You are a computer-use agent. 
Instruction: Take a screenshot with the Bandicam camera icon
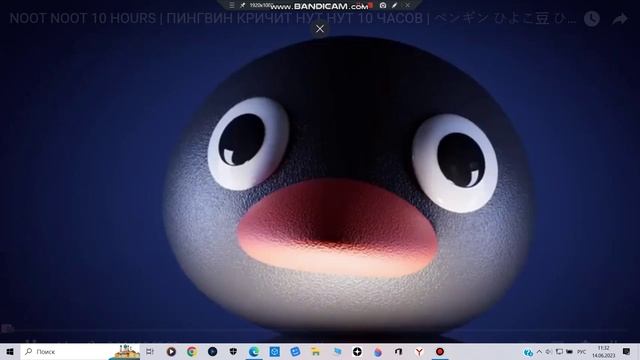click(383, 5)
